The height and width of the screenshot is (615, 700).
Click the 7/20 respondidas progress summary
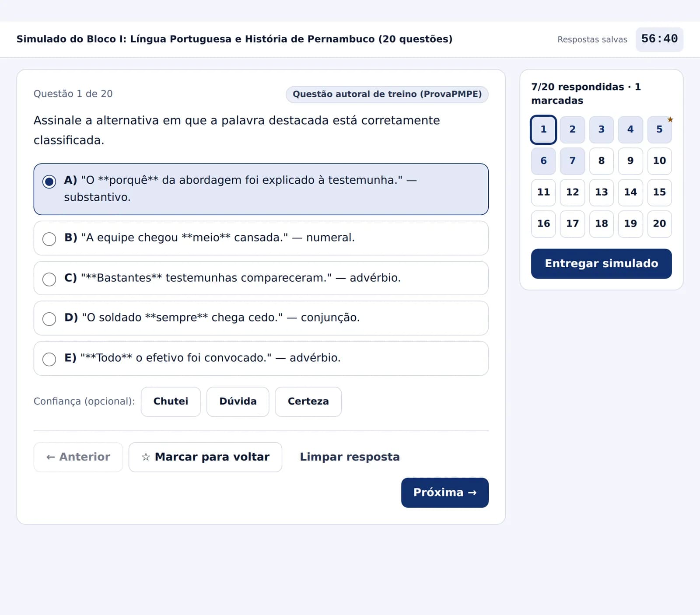[586, 94]
